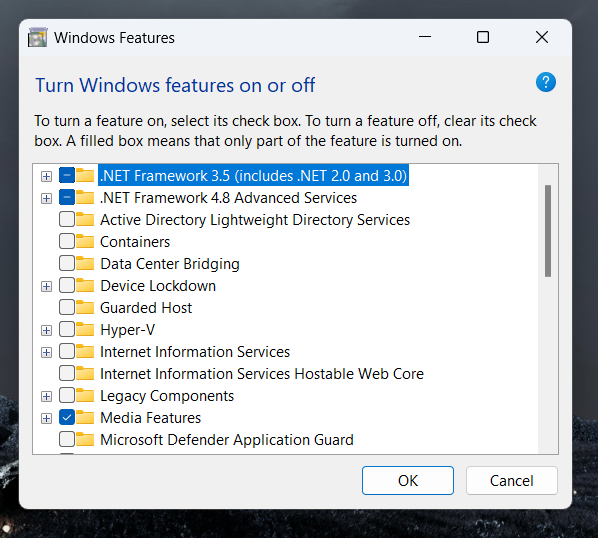Viewport: 598px width, 538px height.
Task: Click the Guarded Host folder icon
Action: point(85,307)
